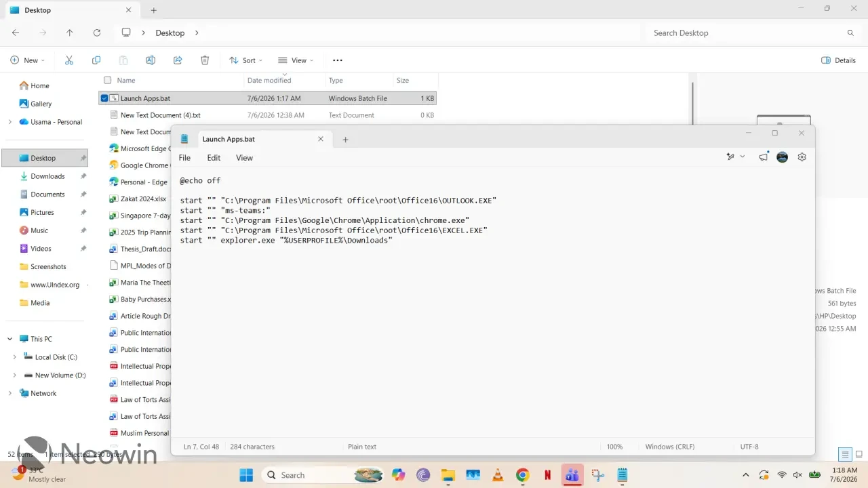
Task: Add a new tab in Notepad
Action: [345, 140]
